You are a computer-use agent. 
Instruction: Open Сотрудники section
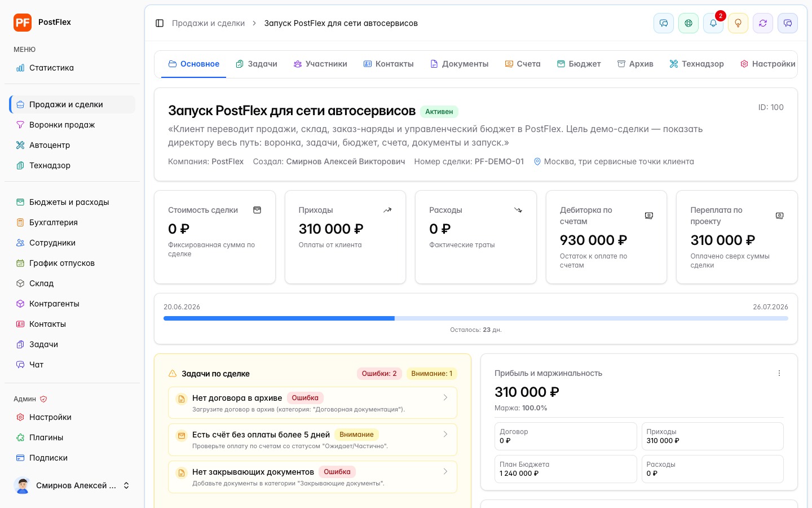[x=72, y=243]
